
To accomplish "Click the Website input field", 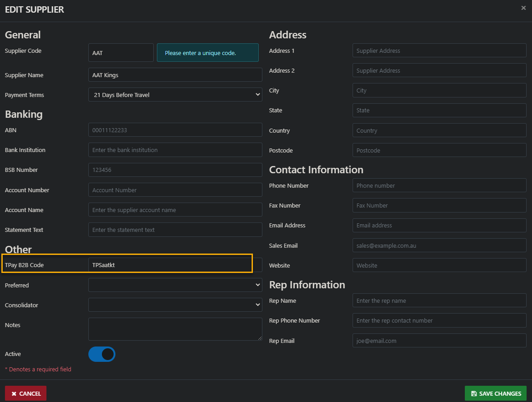I will pyautogui.click(x=439, y=265).
